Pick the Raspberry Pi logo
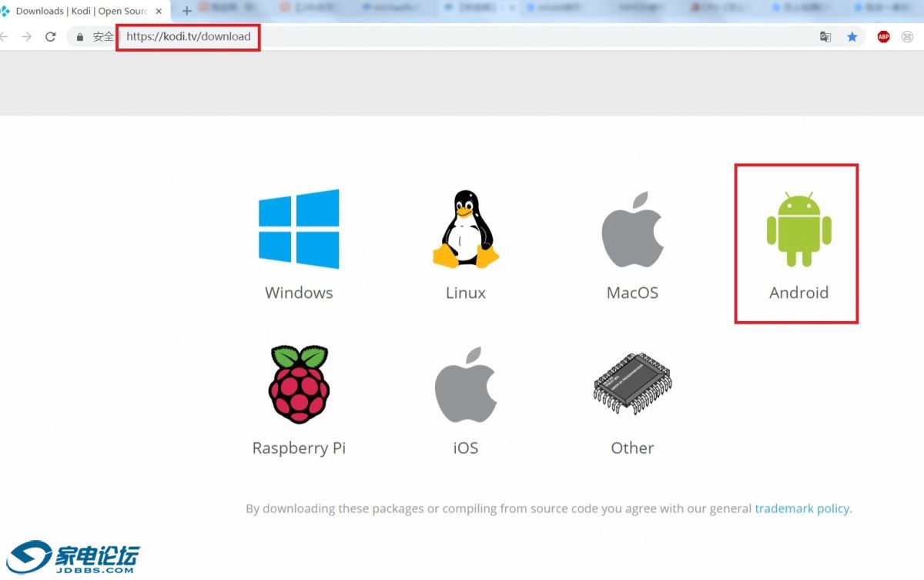The image size is (924, 580). pyautogui.click(x=299, y=384)
